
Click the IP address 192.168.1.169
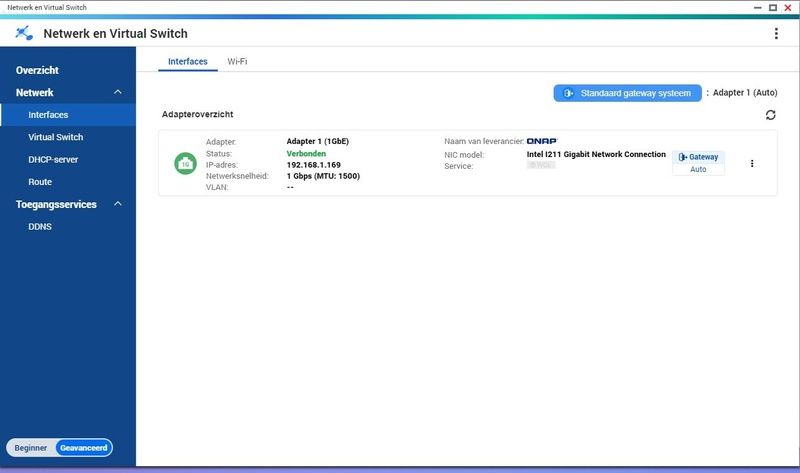314,165
